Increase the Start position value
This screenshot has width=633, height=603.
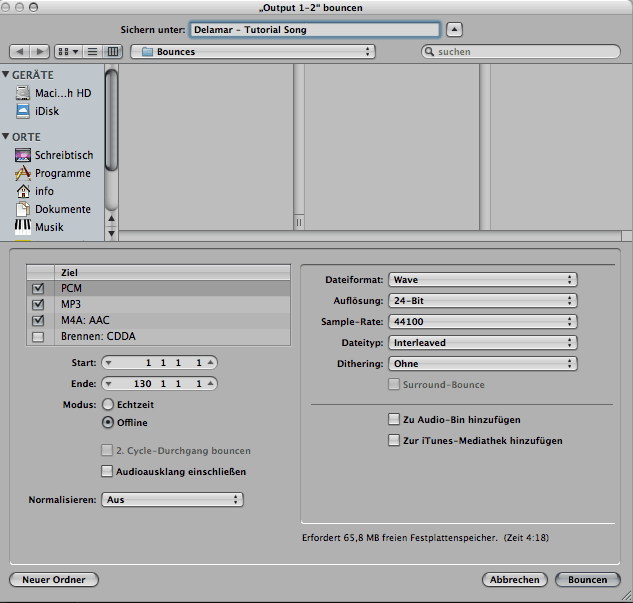coord(210,362)
